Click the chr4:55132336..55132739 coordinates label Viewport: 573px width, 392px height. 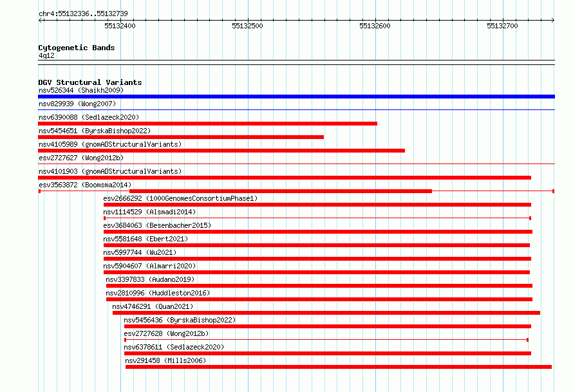(83, 14)
